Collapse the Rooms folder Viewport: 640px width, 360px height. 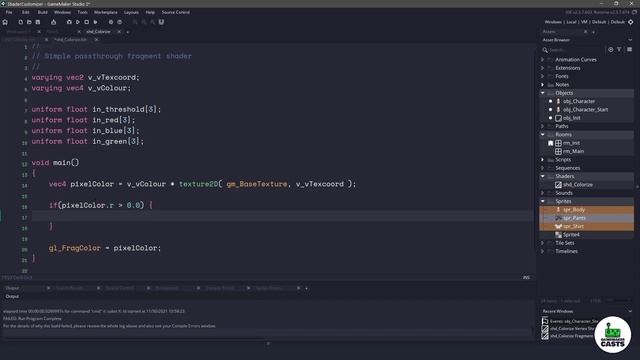[x=542, y=135]
